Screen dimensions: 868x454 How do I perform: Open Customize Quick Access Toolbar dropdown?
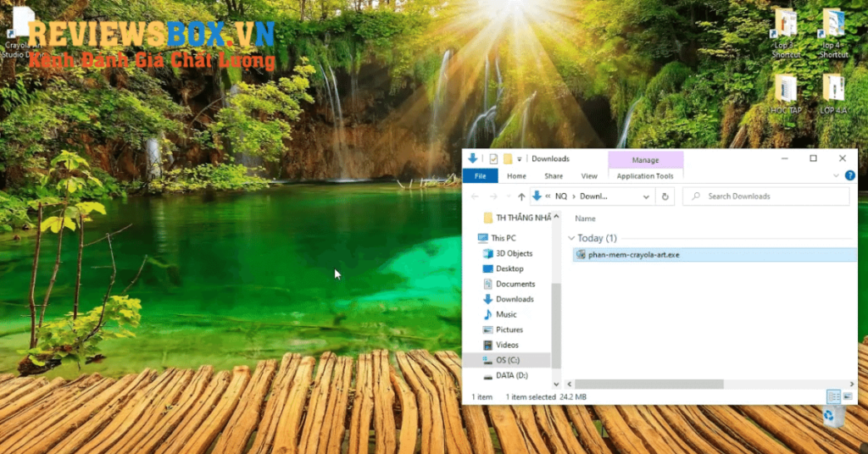520,158
